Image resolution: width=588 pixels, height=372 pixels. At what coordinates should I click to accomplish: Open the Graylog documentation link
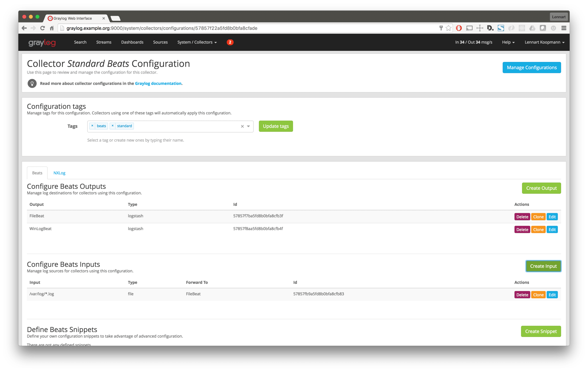pos(158,84)
